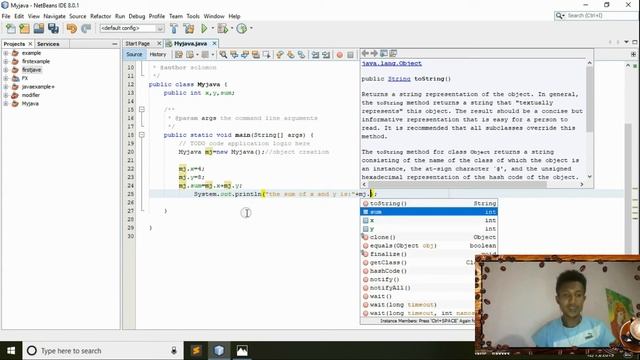
Task: Toggle Highlight Search in editor toolbar
Action: 256,54
